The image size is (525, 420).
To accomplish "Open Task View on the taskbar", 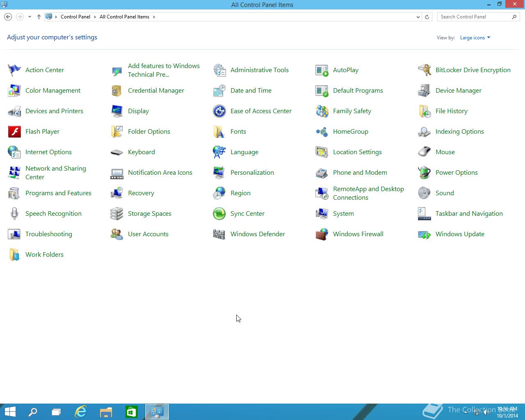I will 56,412.
